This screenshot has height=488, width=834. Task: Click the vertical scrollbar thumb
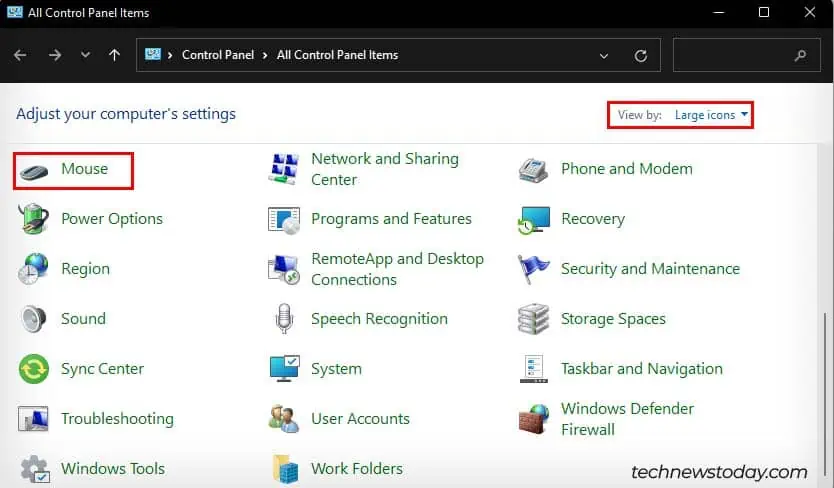pos(825,391)
